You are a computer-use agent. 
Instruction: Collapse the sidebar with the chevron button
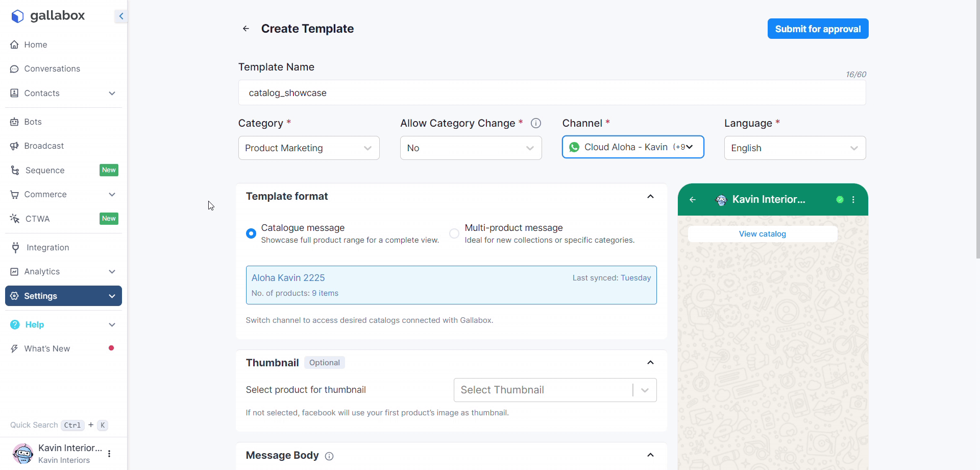pos(121,16)
